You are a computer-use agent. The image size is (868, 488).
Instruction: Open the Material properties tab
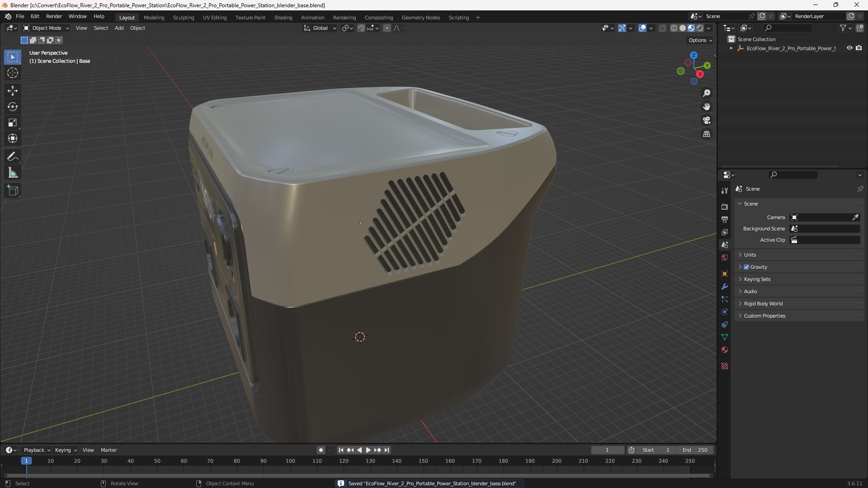725,350
